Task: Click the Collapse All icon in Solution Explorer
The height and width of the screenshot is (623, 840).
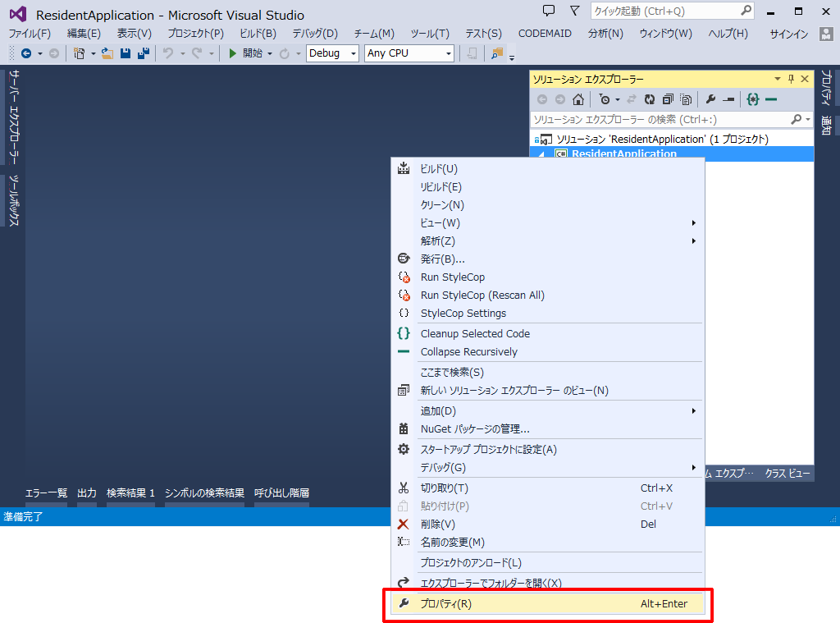Action: click(x=668, y=99)
